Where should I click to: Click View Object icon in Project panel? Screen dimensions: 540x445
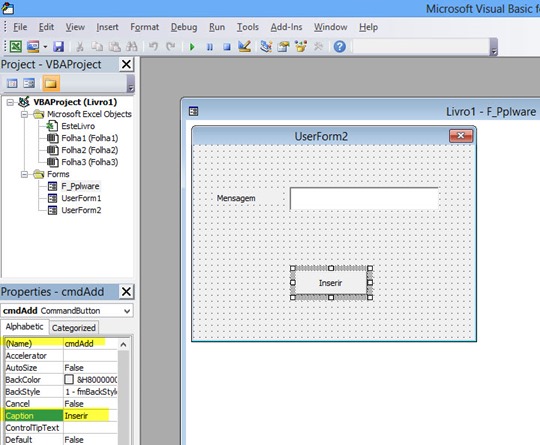coord(29,83)
